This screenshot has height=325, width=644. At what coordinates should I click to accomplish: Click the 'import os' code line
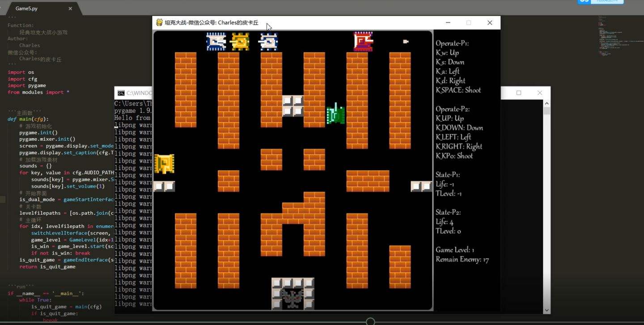click(x=21, y=72)
